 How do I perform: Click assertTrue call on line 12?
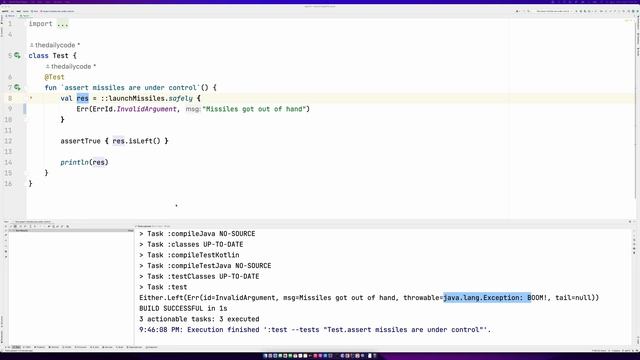[80, 141]
